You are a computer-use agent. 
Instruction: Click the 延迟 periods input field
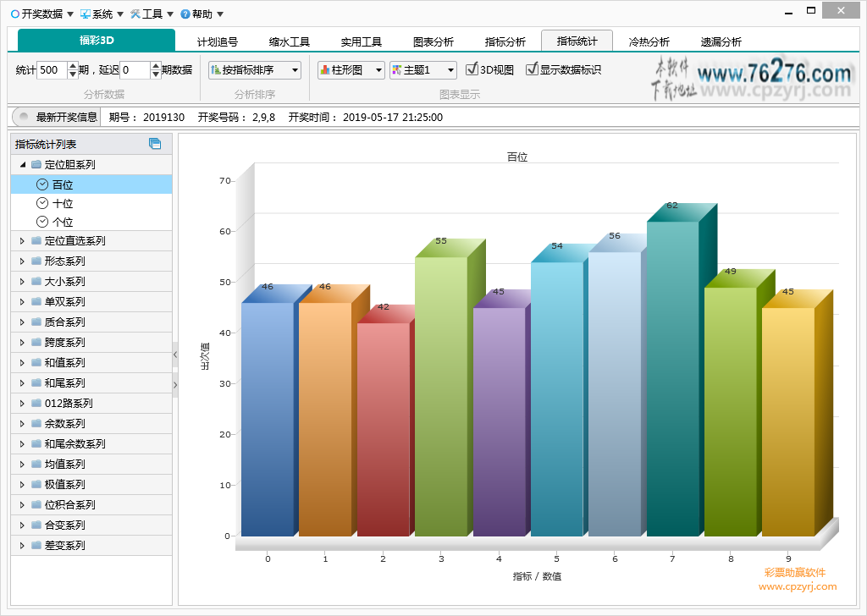coord(135,70)
